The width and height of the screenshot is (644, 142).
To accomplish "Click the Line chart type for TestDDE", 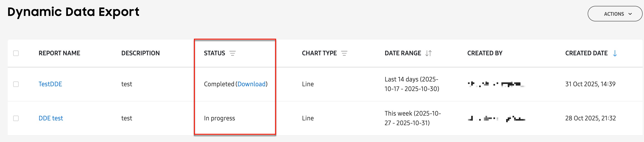I will coord(307,84).
